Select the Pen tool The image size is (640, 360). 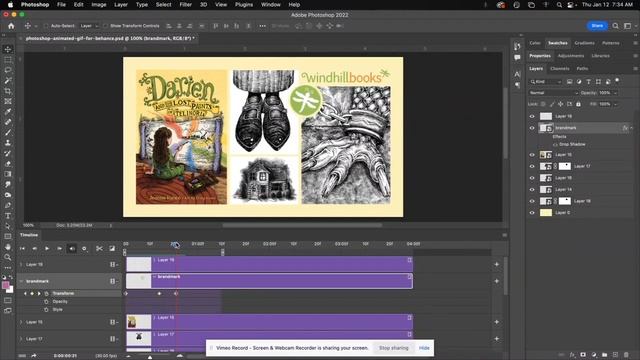(x=8, y=205)
